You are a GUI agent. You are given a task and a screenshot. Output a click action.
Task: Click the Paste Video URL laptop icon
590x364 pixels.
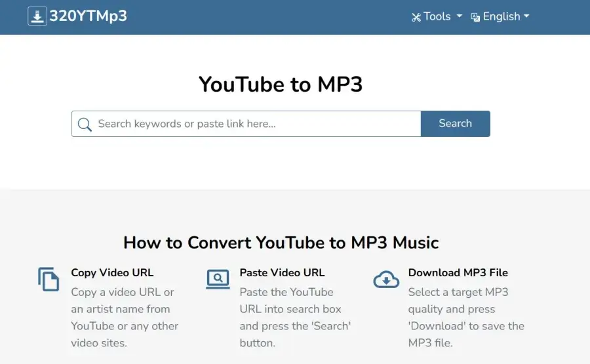click(x=218, y=279)
